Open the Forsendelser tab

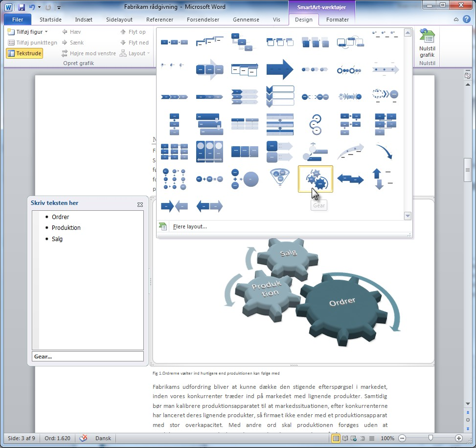tap(203, 20)
